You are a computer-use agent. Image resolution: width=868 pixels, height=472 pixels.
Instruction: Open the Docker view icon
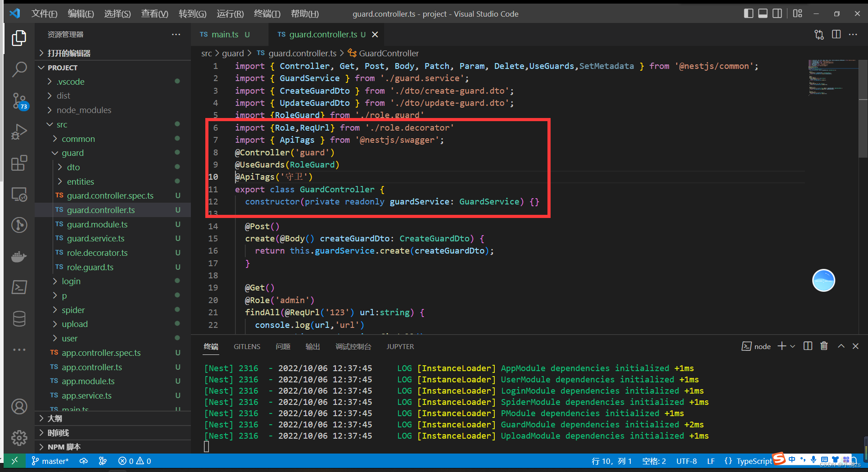click(x=19, y=257)
